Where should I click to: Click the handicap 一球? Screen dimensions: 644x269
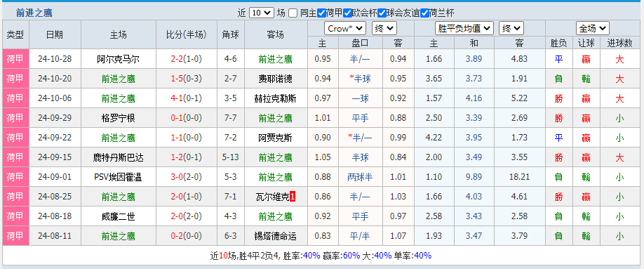pos(360,99)
